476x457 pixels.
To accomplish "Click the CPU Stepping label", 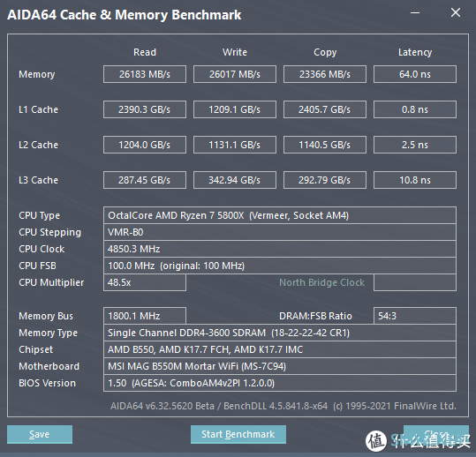I will coord(50,232).
